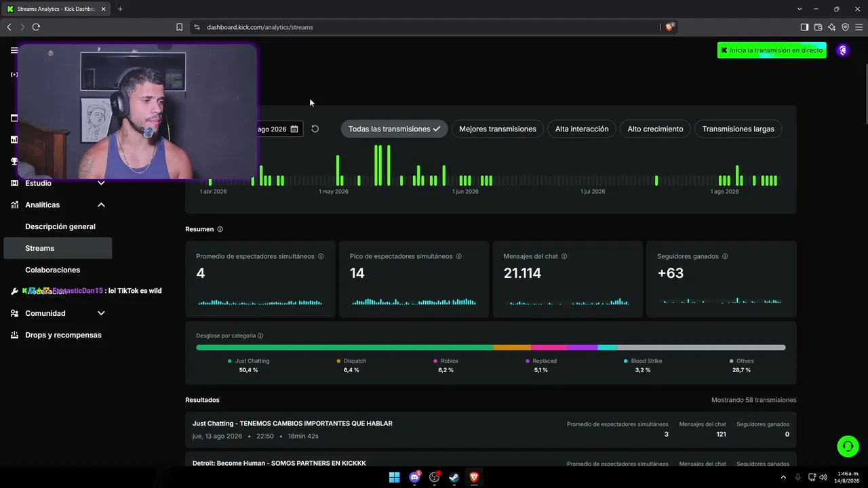The width and height of the screenshot is (868, 488).
Task: Bookmark this page with bookmark icon
Action: [x=179, y=27]
